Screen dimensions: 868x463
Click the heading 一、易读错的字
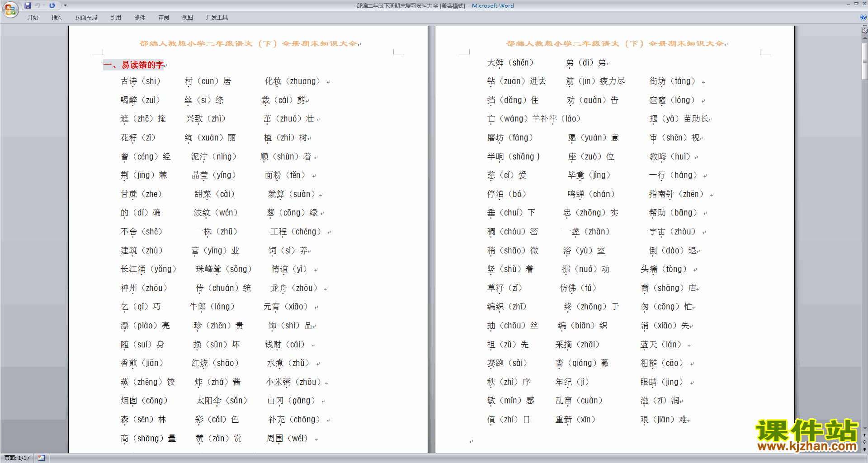[x=134, y=65]
